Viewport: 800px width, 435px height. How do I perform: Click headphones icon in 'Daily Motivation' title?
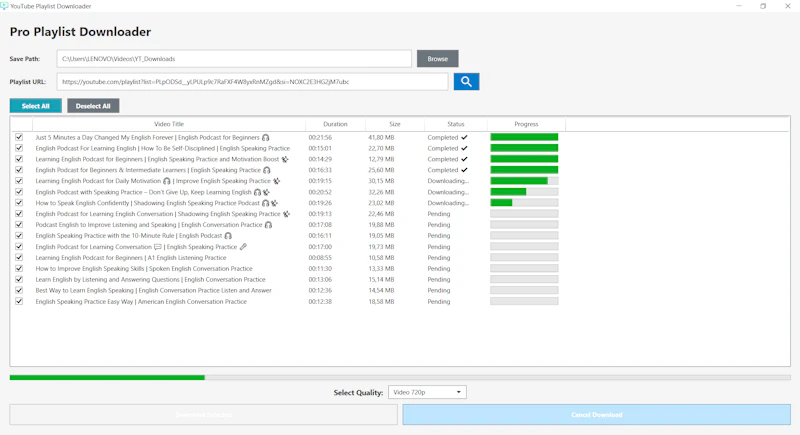tap(166, 181)
